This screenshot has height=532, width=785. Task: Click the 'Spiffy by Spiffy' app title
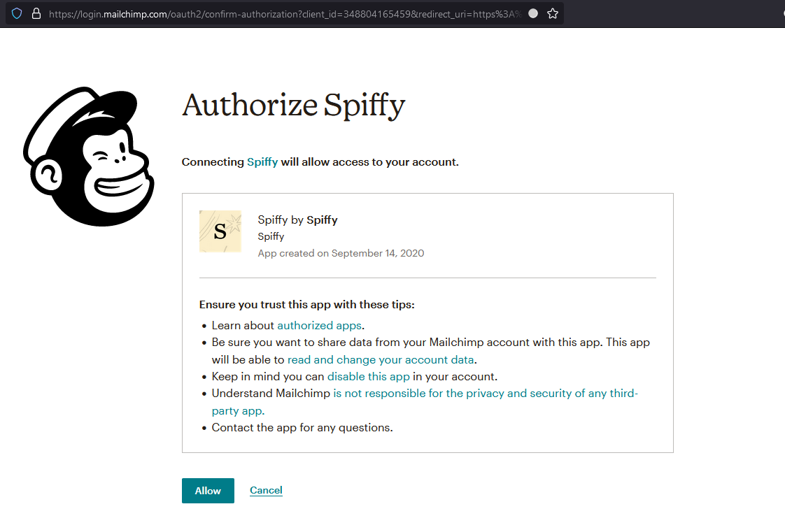tap(298, 220)
